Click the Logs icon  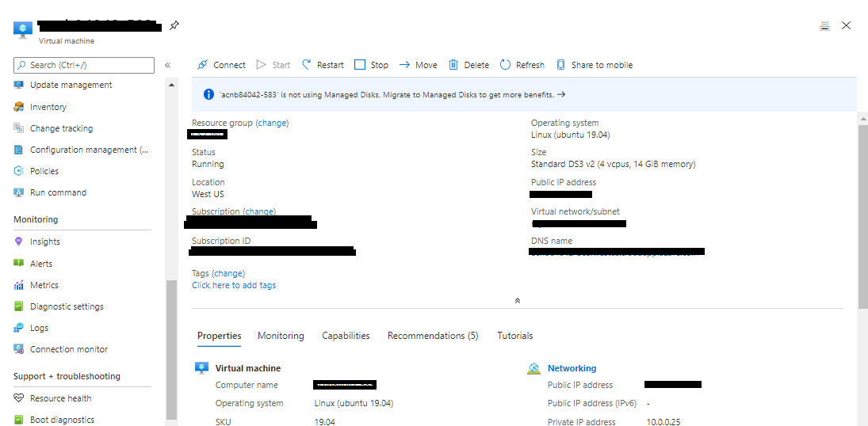19,328
